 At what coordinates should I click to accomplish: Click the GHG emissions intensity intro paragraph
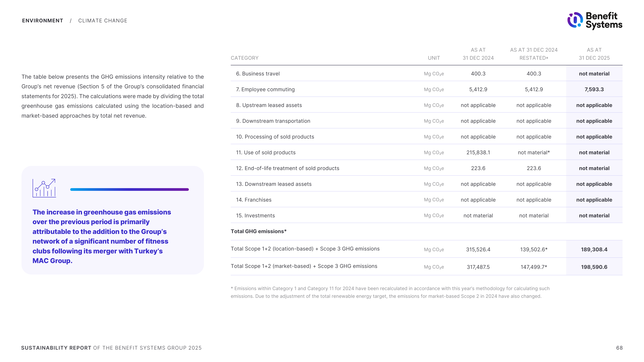click(113, 96)
